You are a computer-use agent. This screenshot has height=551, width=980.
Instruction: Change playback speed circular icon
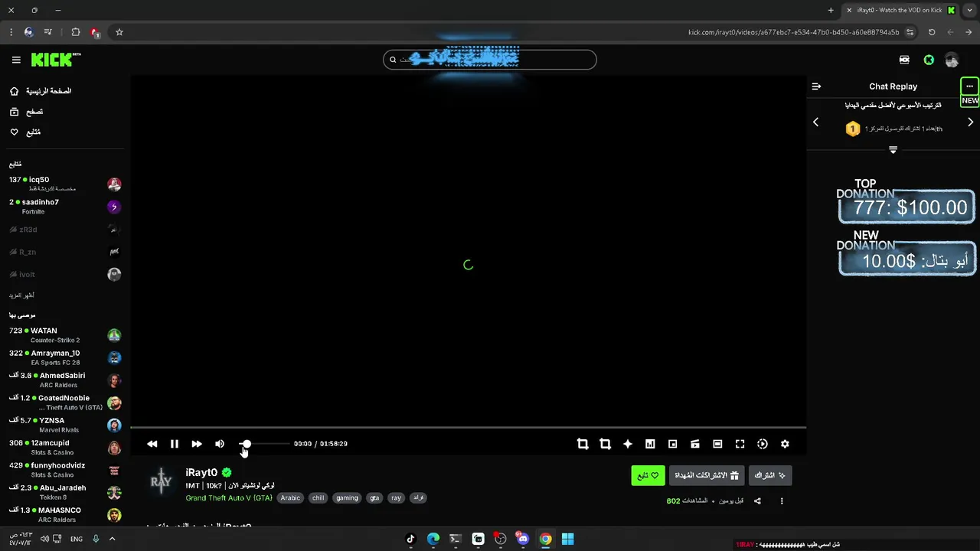[x=763, y=444]
